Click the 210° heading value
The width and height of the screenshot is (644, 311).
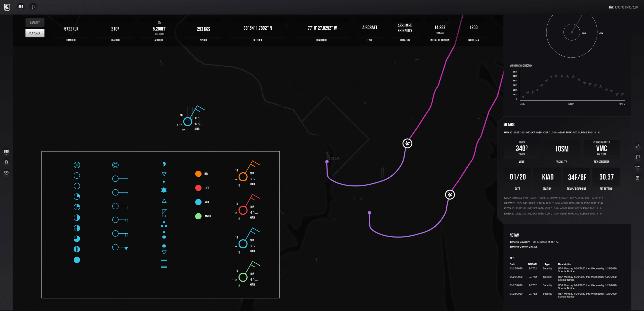click(115, 29)
